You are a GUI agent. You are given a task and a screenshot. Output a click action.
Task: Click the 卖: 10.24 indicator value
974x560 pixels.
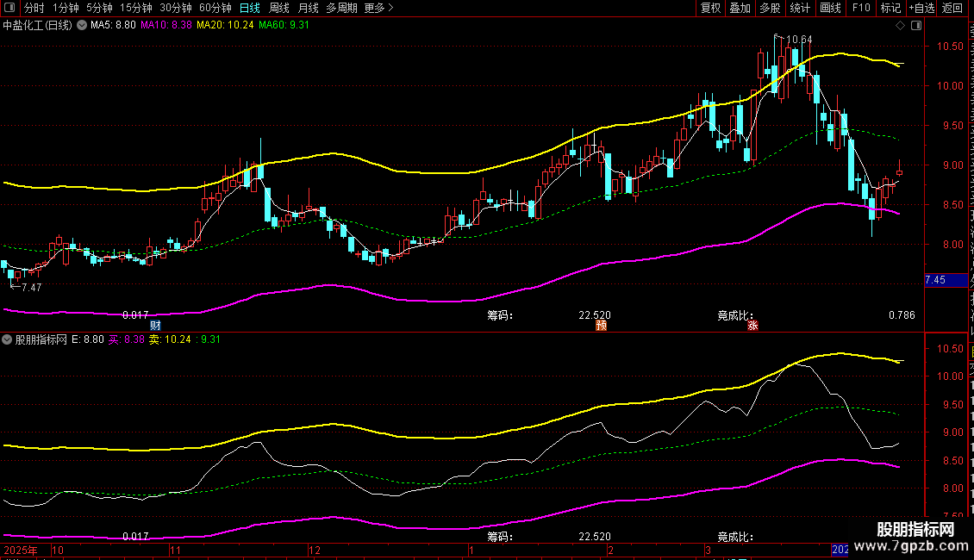[170, 339]
